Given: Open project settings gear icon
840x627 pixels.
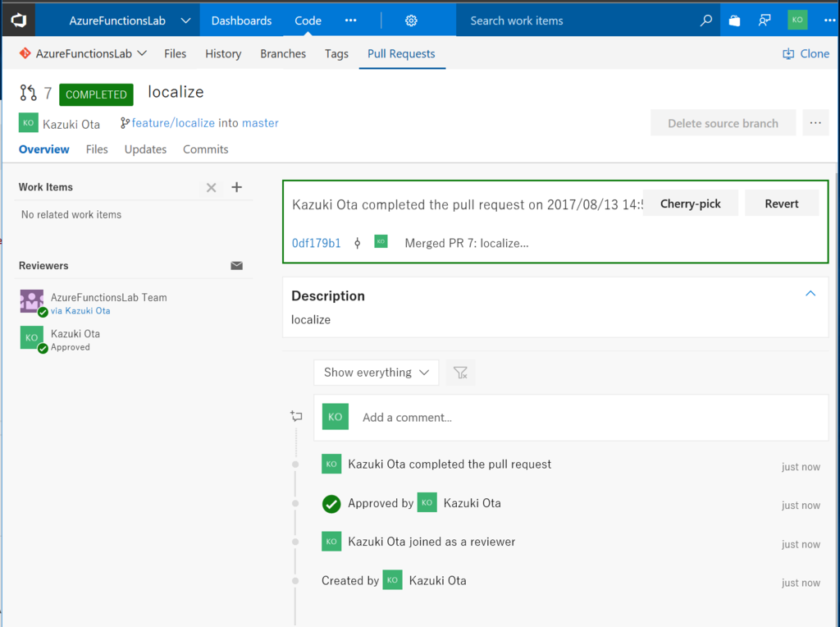Looking at the screenshot, I should click(x=411, y=21).
